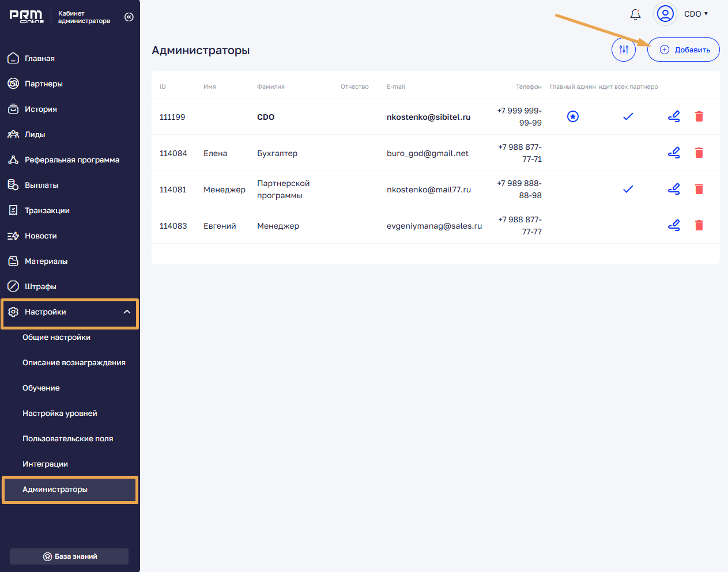Toggle main admin star for CDO
The image size is (728, 572).
tap(572, 116)
